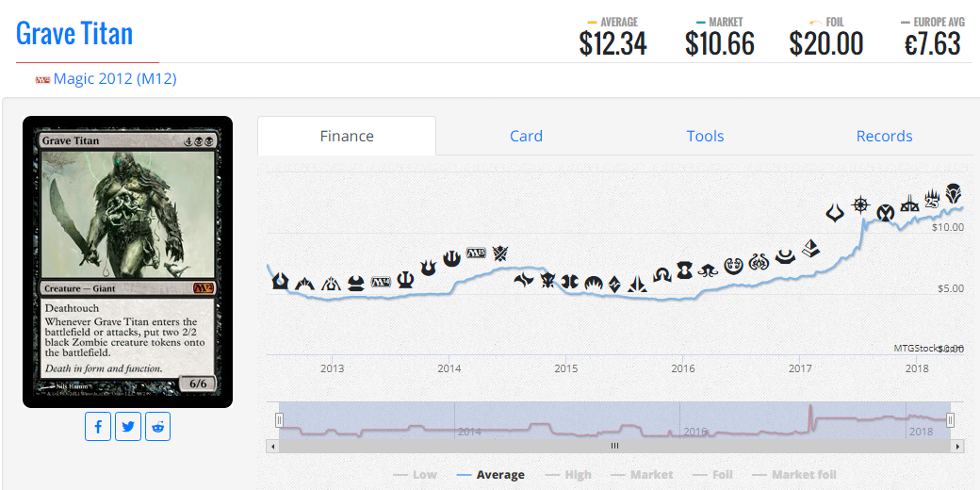Click the Born of the Gods flame-shaped icon

(428, 269)
